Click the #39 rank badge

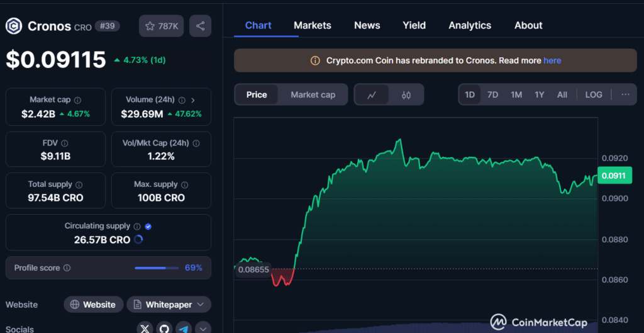coord(107,26)
